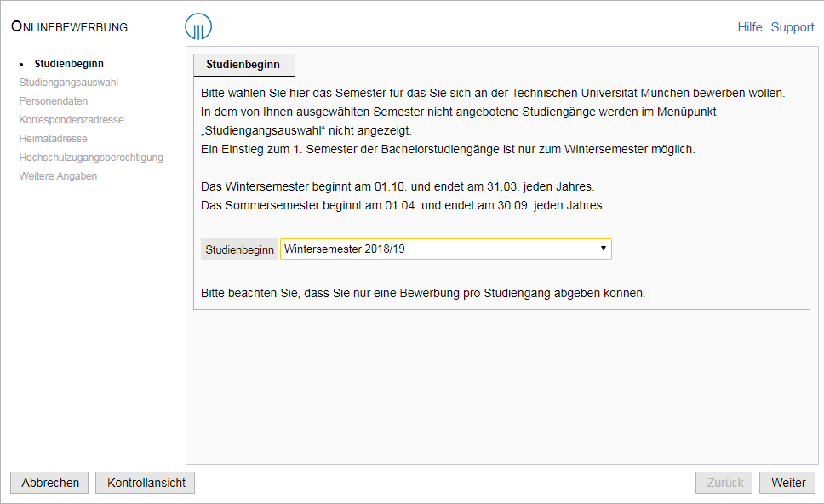Screen dimensions: 824x504
Task: Open the Wintersemester 2018/19 dropdown
Action: point(446,249)
